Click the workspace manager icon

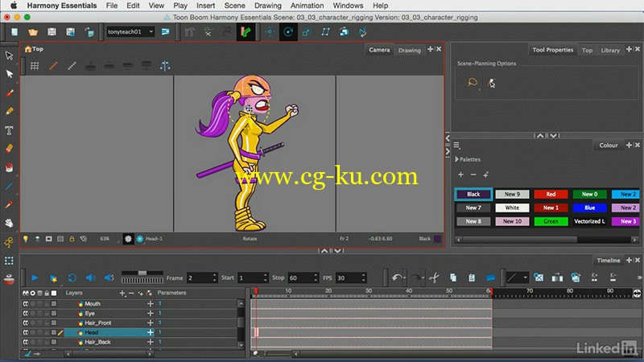click(x=166, y=31)
